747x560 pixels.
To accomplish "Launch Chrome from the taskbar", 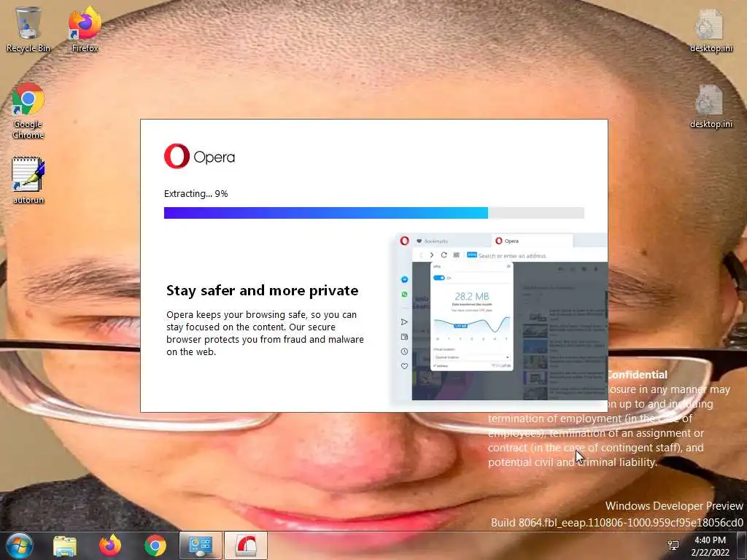I will (155, 545).
